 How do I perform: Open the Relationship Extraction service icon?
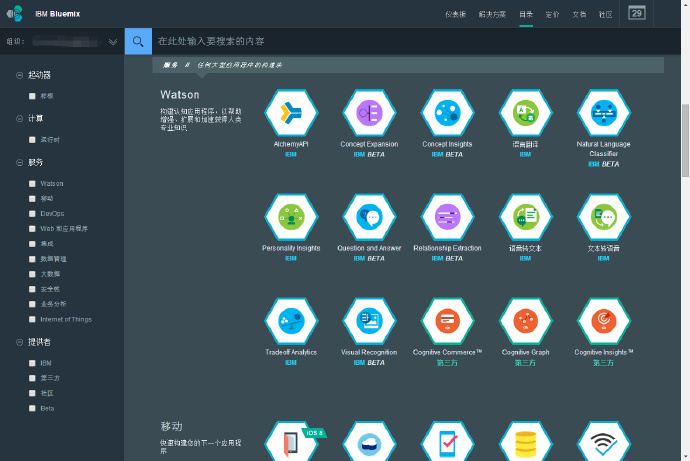pos(447,217)
